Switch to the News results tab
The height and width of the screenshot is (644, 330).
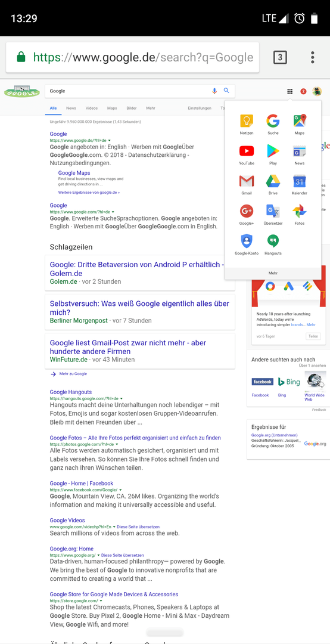click(71, 109)
